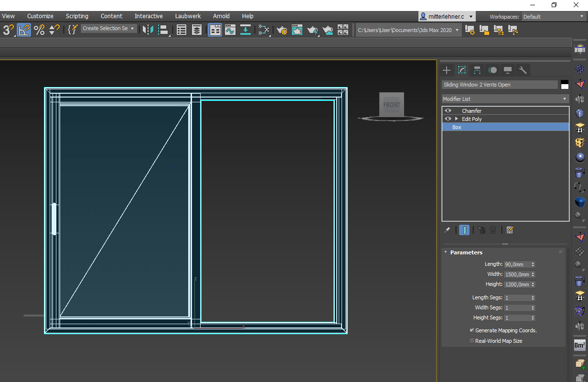Enable Real-World Map Size checkbox
The height and width of the screenshot is (382, 588).
pos(472,341)
